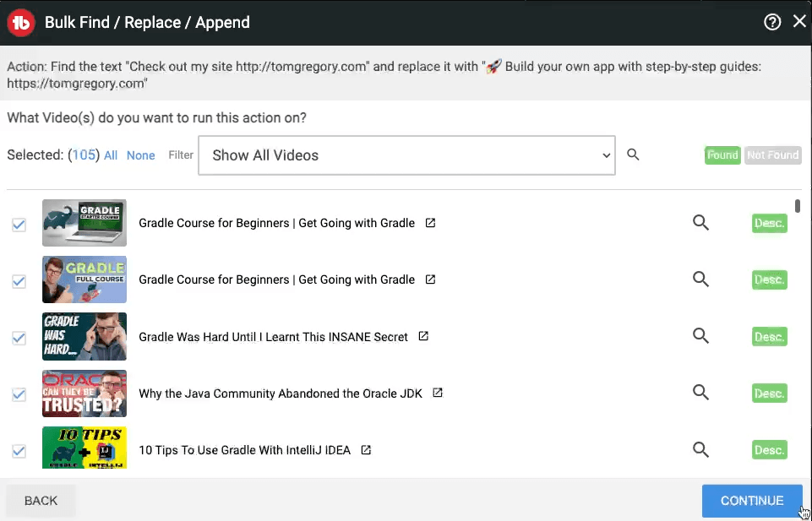Uncheck the first "Gradle Course for Beginners" video
The image size is (812, 521).
click(19, 223)
